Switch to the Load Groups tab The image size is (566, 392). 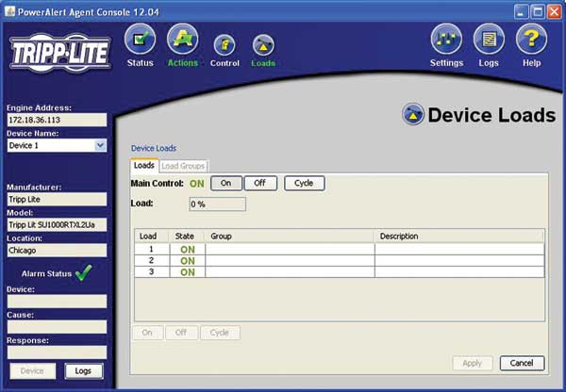(x=183, y=166)
